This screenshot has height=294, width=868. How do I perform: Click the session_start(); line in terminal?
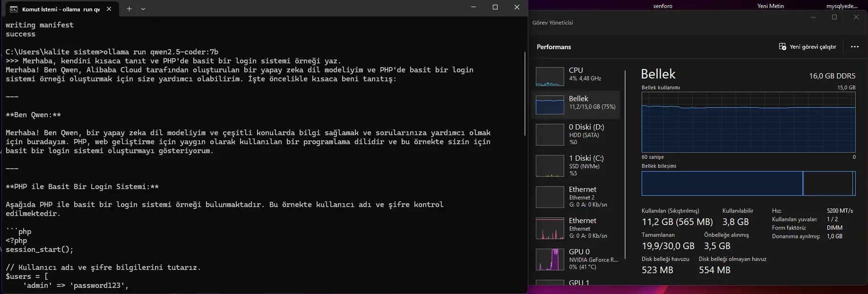pos(39,250)
